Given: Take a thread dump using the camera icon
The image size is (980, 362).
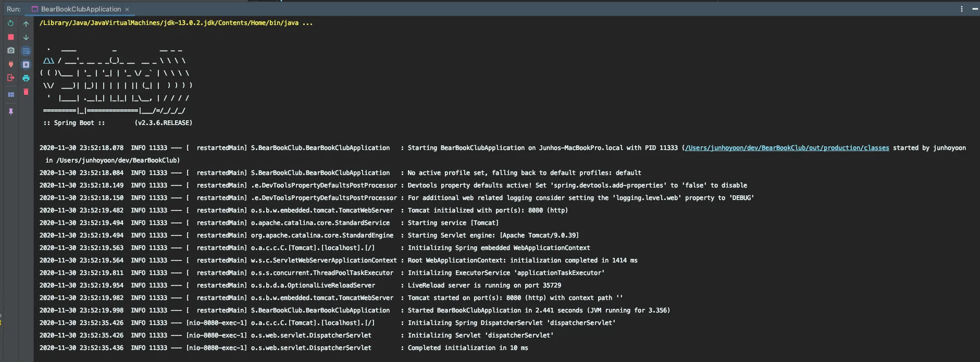Looking at the screenshot, I should [x=10, y=51].
